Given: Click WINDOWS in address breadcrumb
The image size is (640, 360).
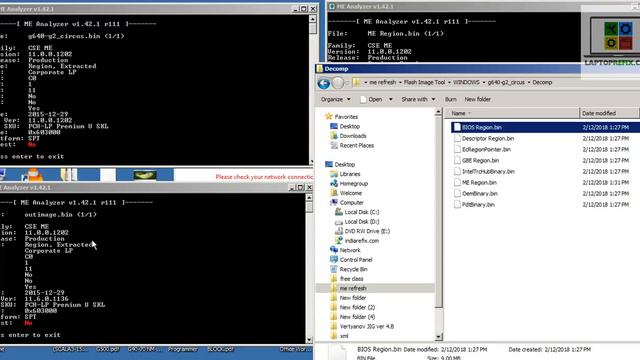Looking at the screenshot, I should tap(466, 82).
